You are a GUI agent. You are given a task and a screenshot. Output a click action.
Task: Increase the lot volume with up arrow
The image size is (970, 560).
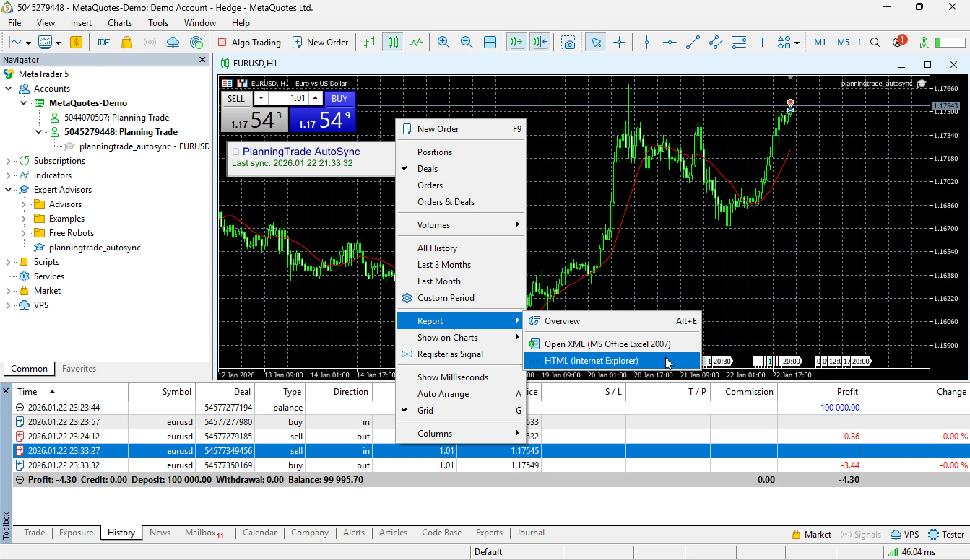pyautogui.click(x=315, y=98)
